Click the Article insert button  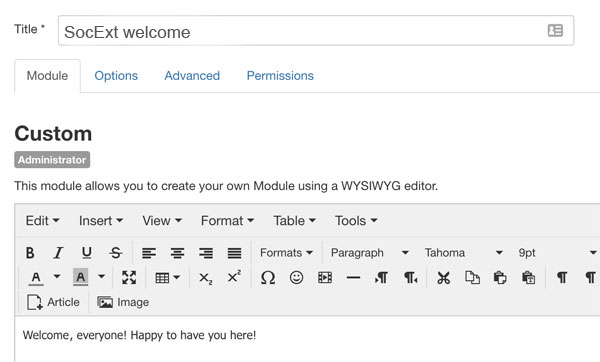[x=53, y=302]
